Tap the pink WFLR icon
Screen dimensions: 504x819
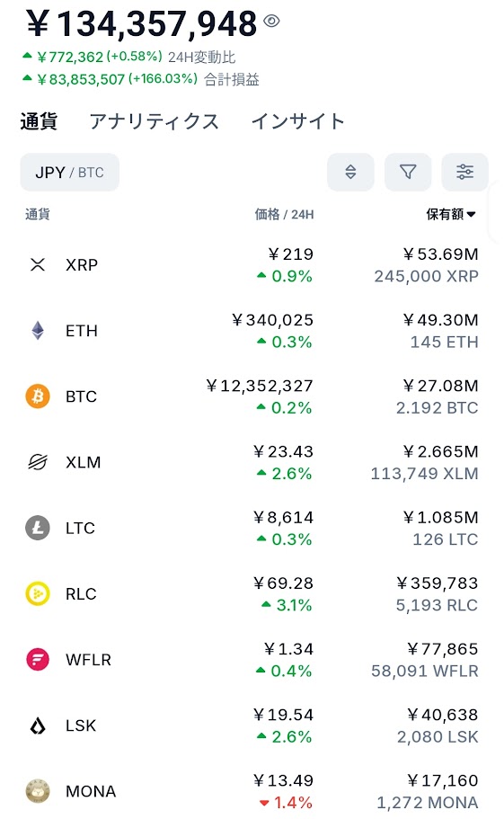pyautogui.click(x=38, y=660)
